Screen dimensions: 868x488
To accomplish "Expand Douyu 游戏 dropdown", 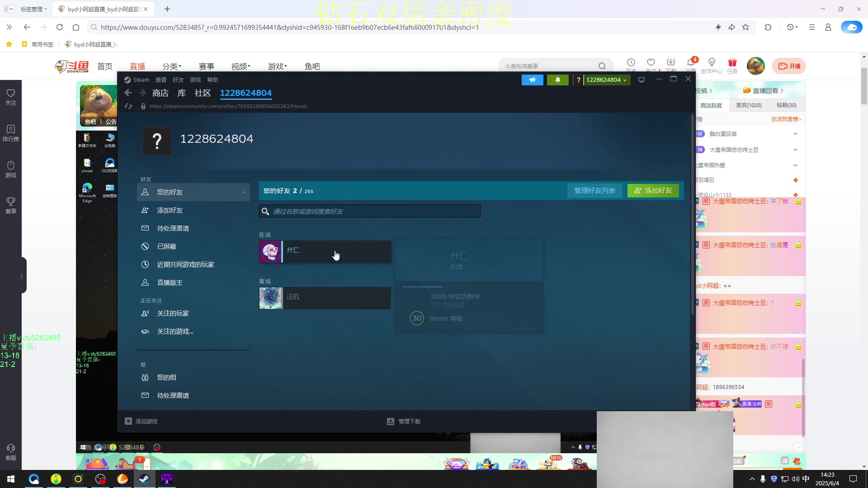I will [x=277, y=66].
